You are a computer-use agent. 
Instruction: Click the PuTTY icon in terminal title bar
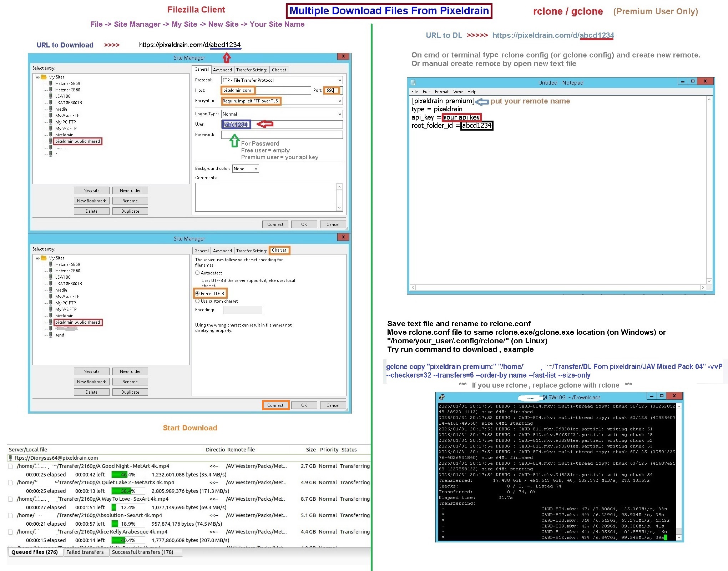pos(442,397)
